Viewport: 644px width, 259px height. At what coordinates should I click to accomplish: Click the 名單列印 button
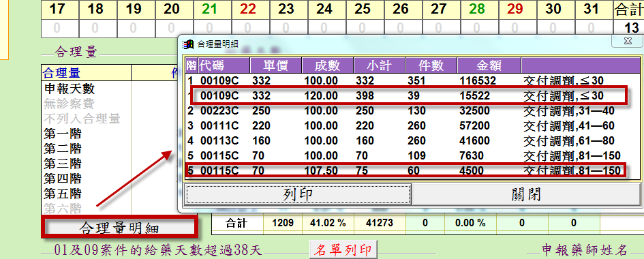pos(343,249)
